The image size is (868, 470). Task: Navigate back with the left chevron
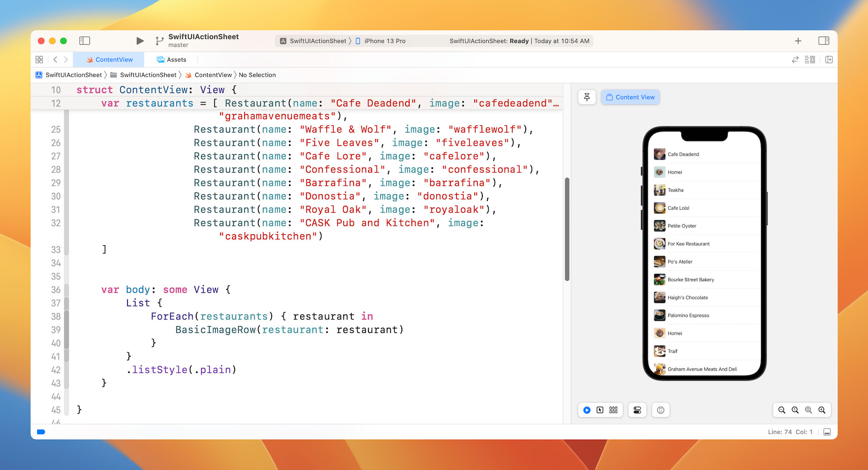point(55,59)
